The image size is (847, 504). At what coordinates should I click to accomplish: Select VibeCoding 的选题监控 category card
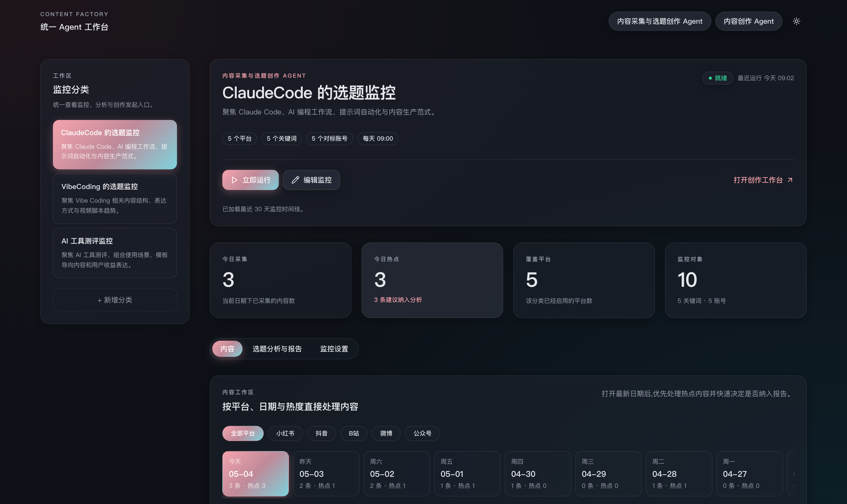click(115, 199)
